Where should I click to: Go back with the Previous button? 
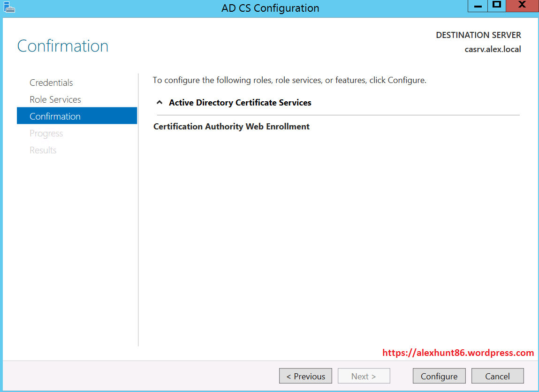(305, 376)
